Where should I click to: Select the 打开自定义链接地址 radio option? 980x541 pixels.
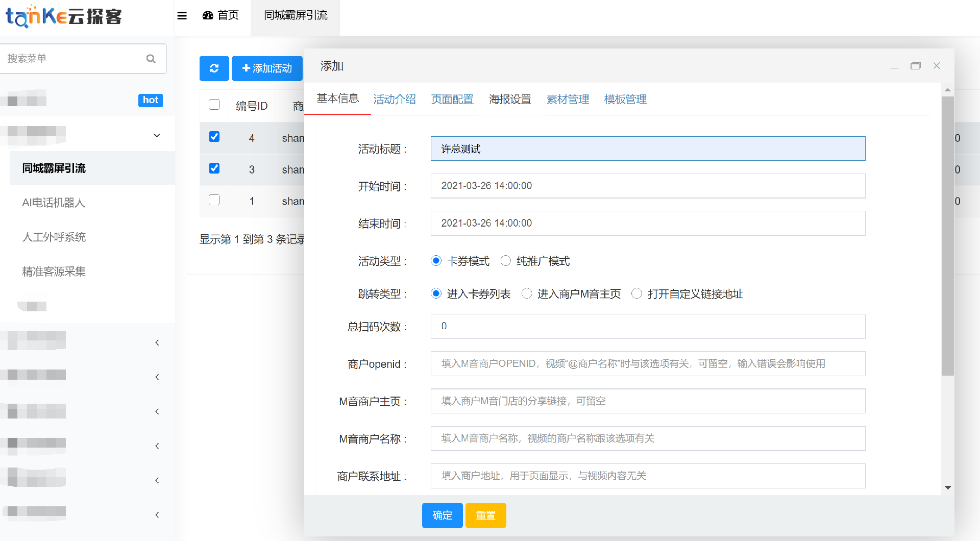tap(636, 293)
